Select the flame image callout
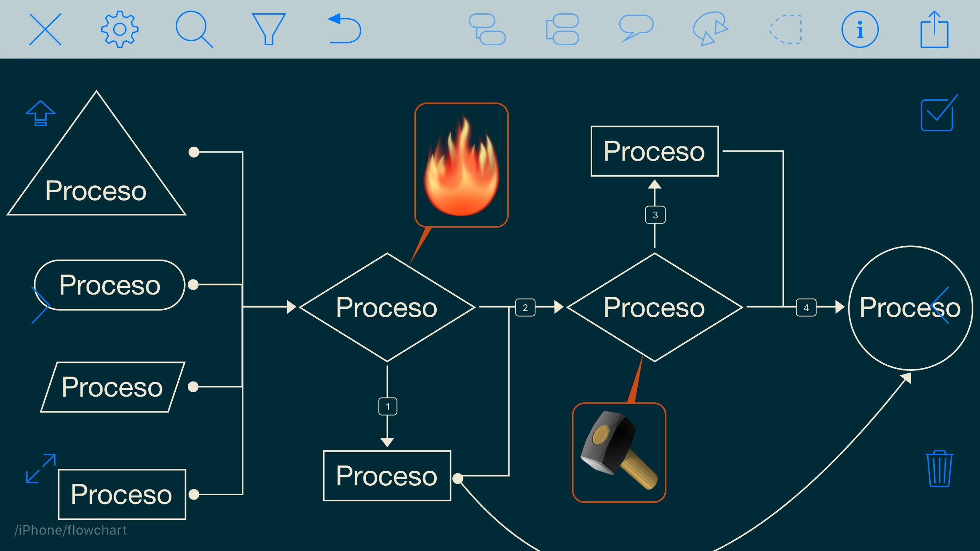The width and height of the screenshot is (980, 551). click(x=461, y=165)
